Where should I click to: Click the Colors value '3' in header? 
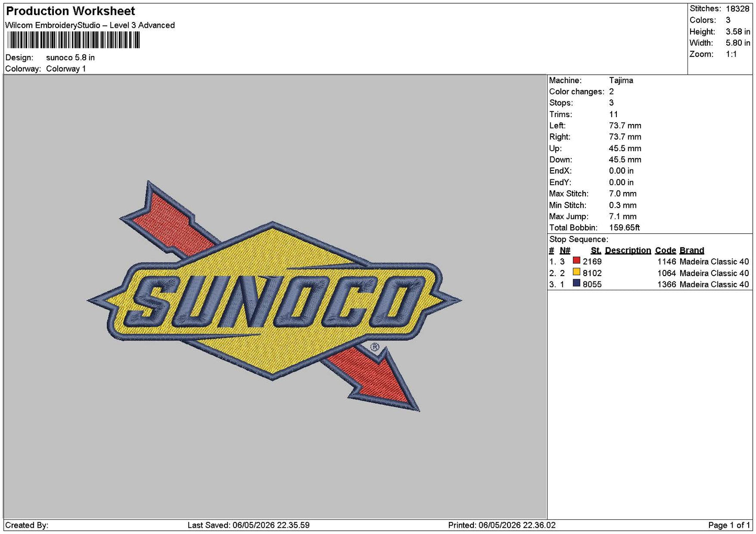[728, 20]
